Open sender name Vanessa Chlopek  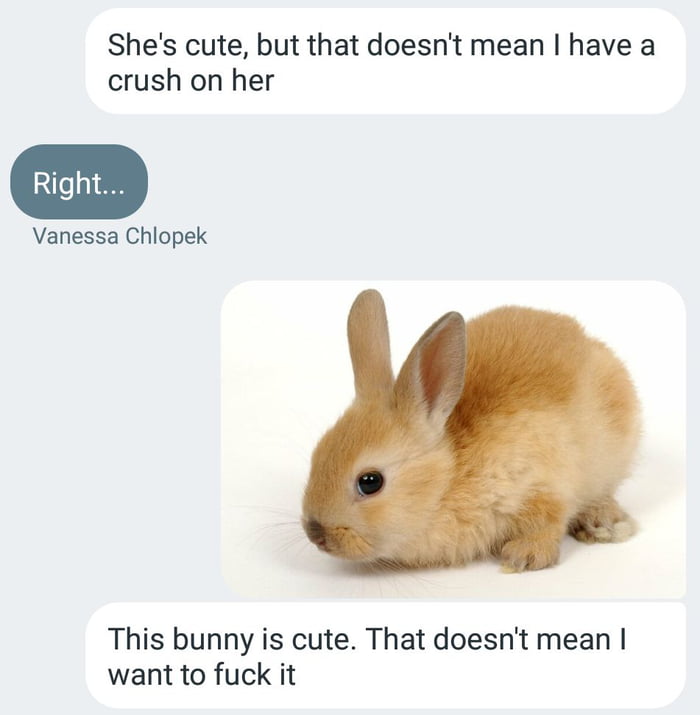click(x=120, y=237)
